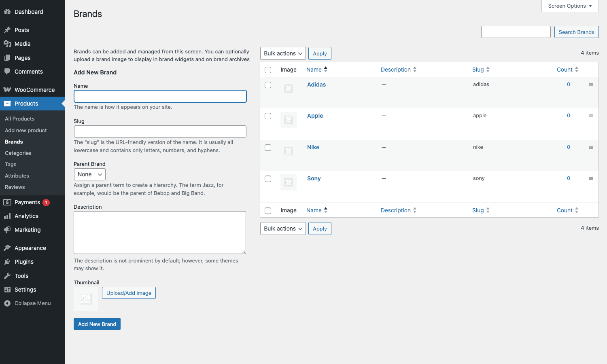This screenshot has height=364, width=607.
Task: Open the Adidas brand link
Action: [316, 85]
